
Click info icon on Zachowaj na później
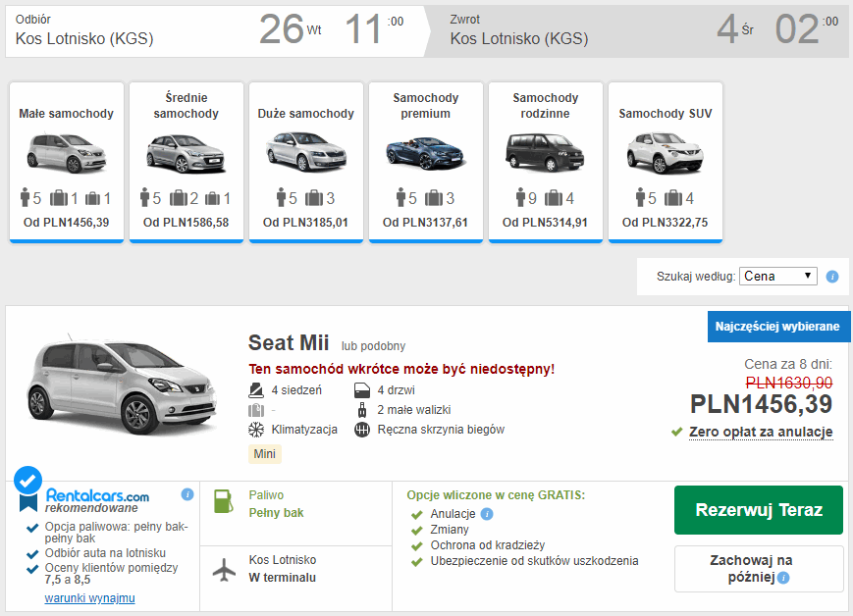pos(783,578)
